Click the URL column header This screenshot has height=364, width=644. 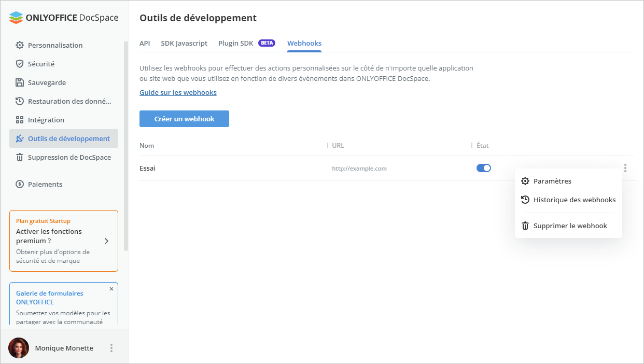tap(338, 145)
